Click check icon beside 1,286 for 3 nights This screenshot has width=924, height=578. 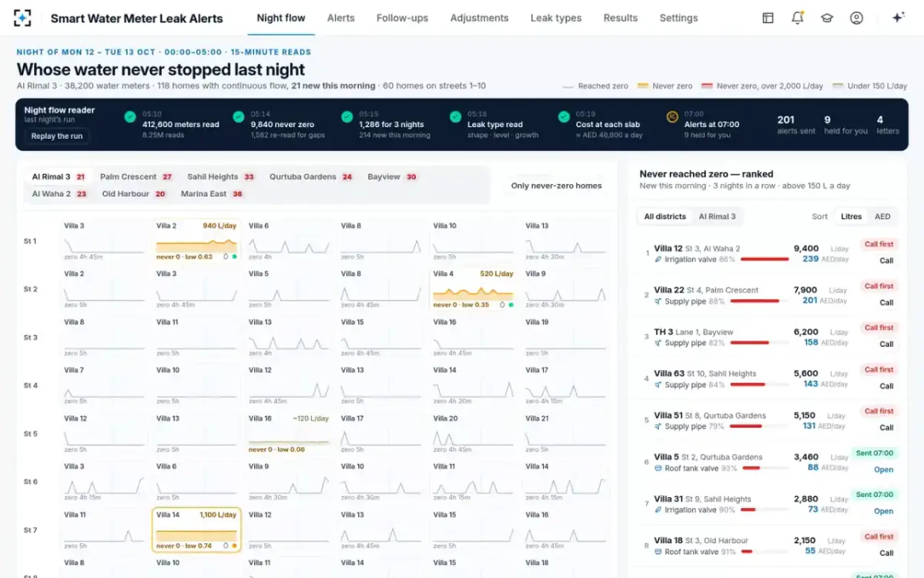click(347, 117)
